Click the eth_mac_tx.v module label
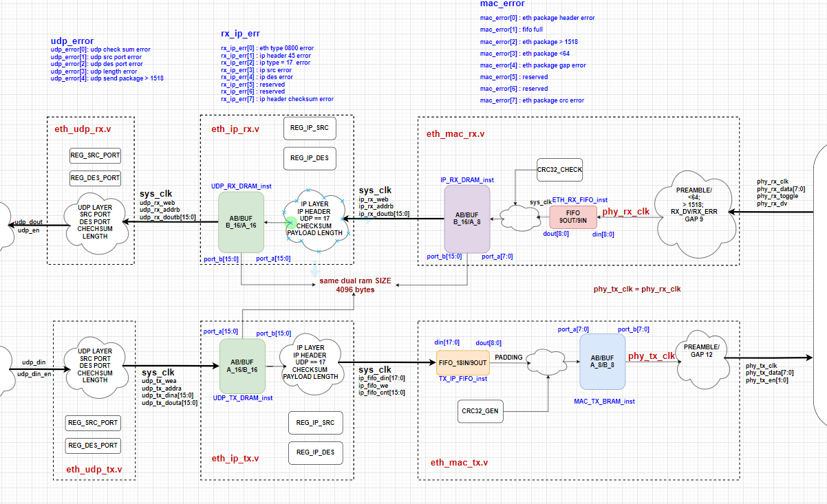 [x=460, y=463]
